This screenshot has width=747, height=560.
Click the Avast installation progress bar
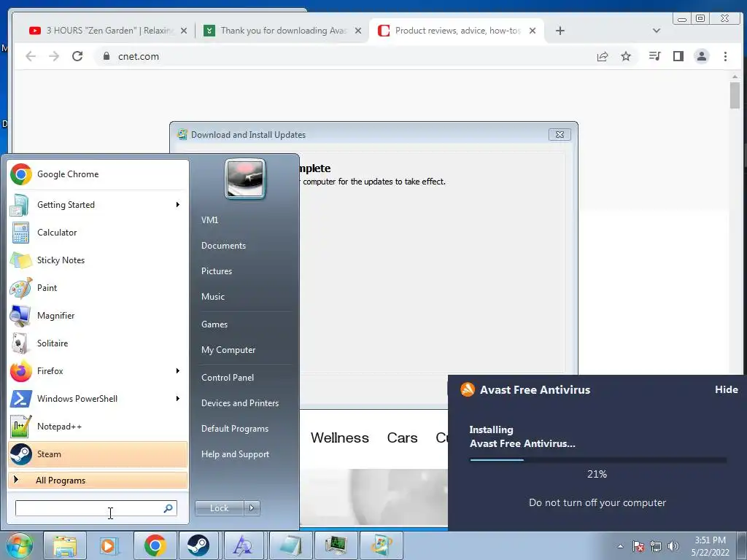point(598,460)
